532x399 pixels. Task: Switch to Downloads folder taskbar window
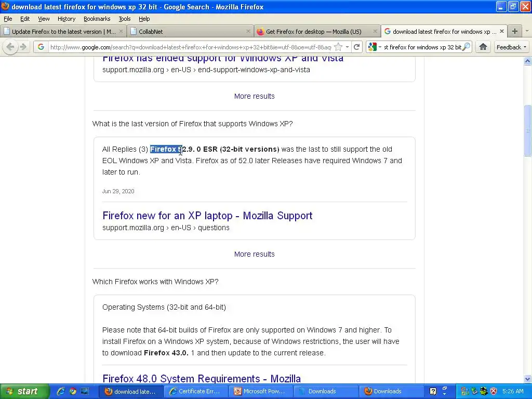325,391
